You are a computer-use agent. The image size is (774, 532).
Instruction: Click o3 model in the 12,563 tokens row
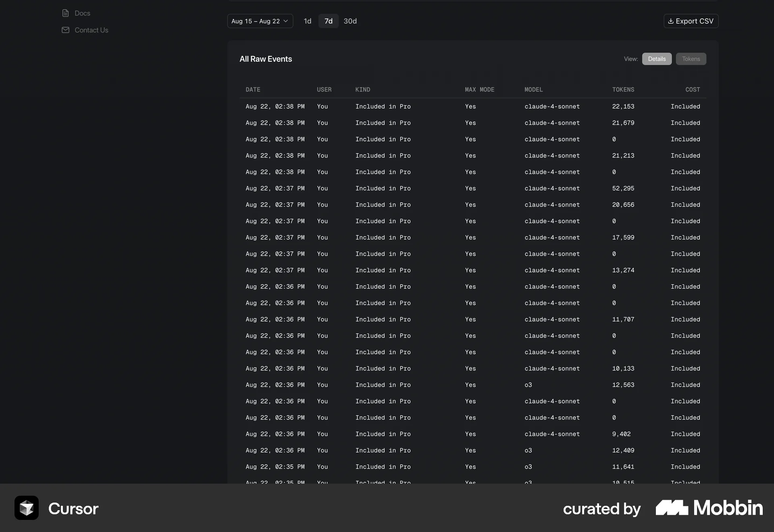click(528, 385)
